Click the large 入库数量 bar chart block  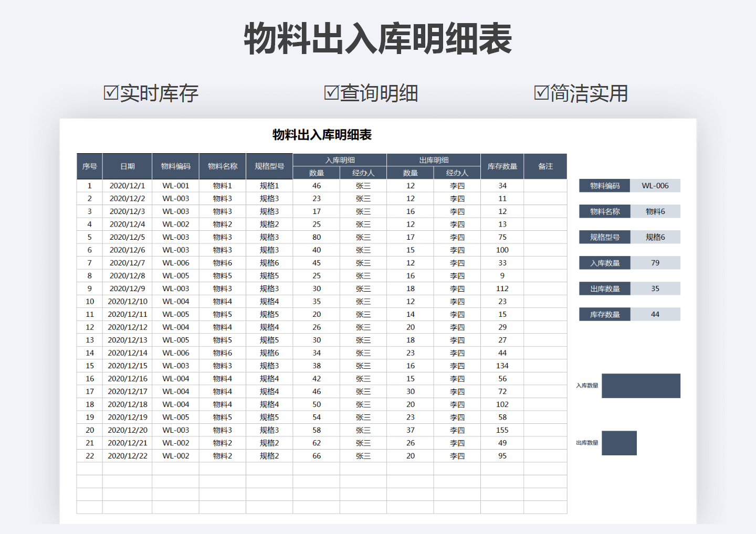click(641, 386)
